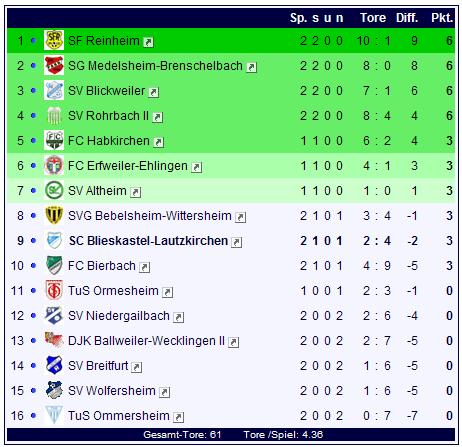Viewport: 462px width, 447px height.
Task: Open the SV Rohrbach II team link
Action: (x=108, y=116)
